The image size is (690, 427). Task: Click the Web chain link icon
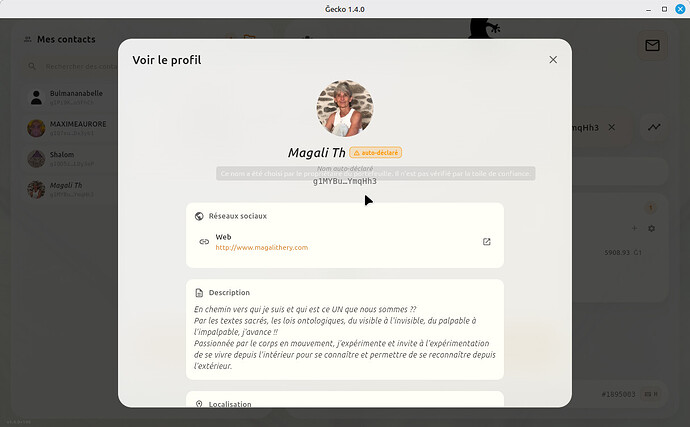[x=204, y=242]
